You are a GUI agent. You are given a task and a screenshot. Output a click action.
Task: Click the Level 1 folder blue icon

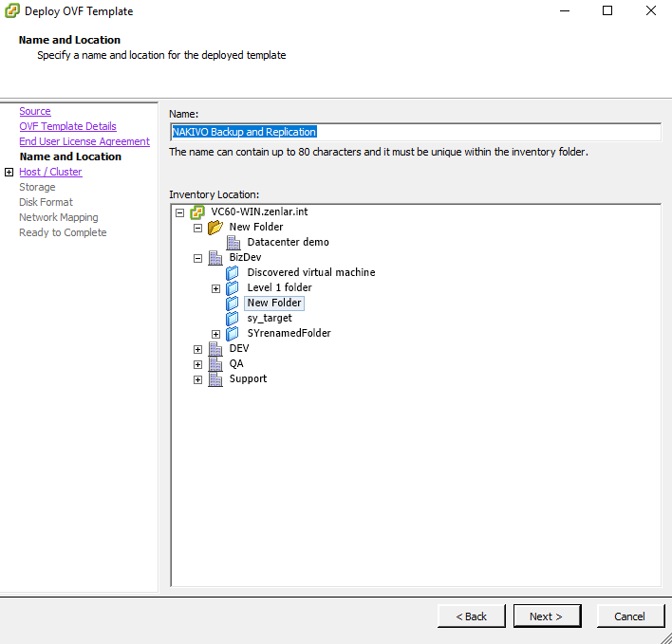tap(233, 287)
